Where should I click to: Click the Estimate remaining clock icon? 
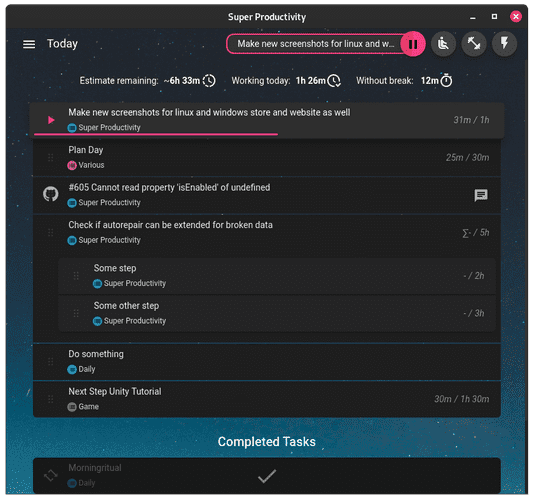pos(209,81)
